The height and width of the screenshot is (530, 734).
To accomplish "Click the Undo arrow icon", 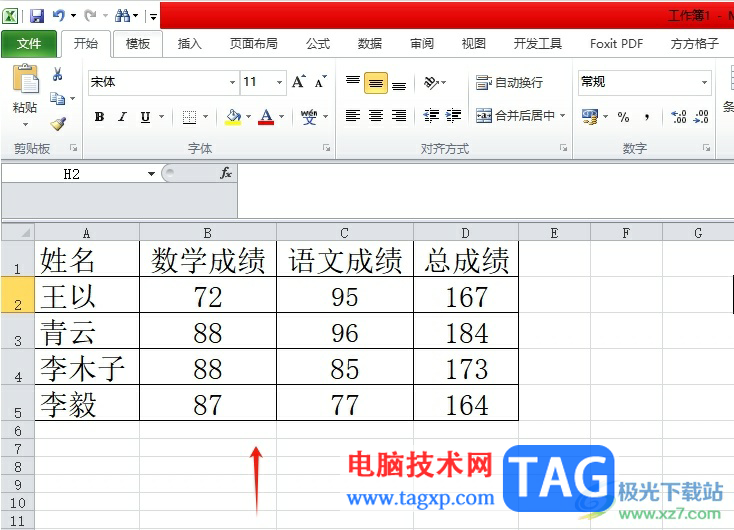I will click(x=59, y=16).
